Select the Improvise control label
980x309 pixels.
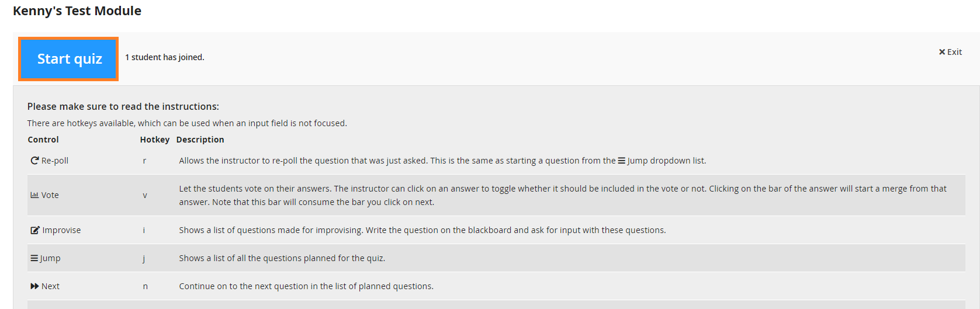[61, 230]
